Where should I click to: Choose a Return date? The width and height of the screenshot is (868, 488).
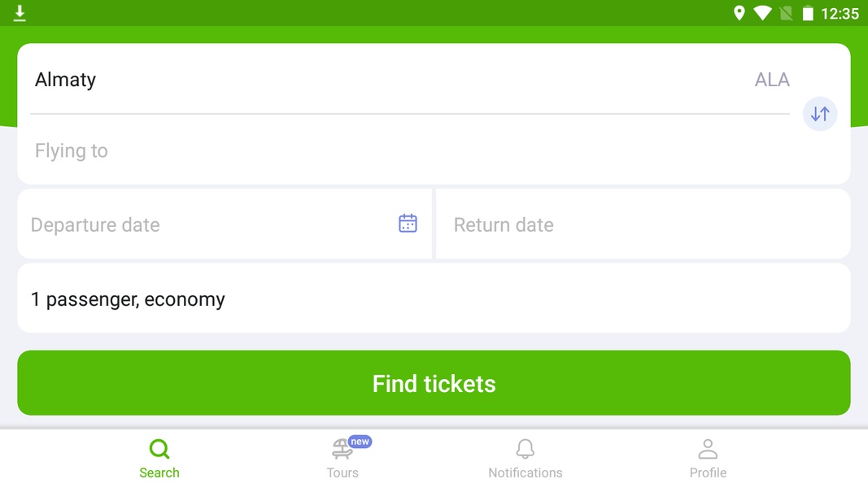tap(643, 224)
